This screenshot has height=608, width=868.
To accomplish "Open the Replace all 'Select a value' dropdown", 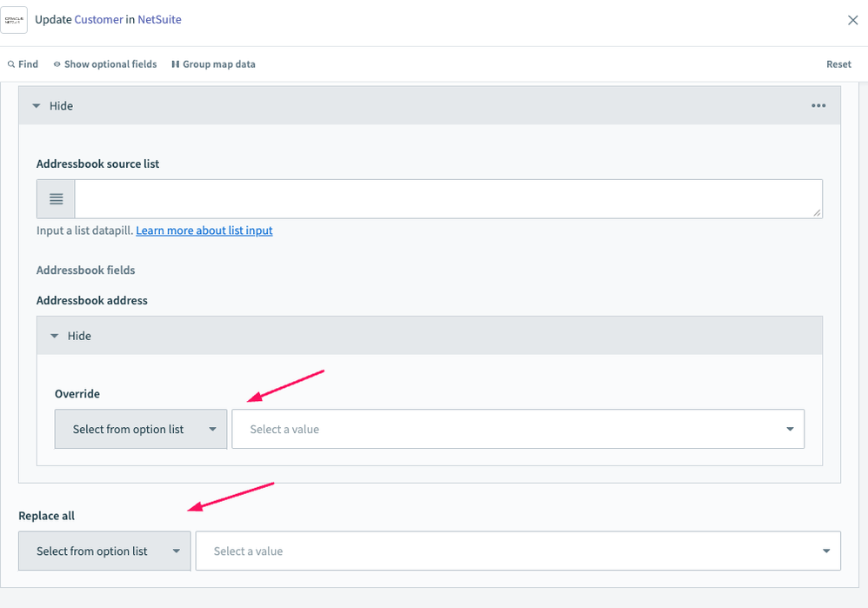I will (517, 551).
